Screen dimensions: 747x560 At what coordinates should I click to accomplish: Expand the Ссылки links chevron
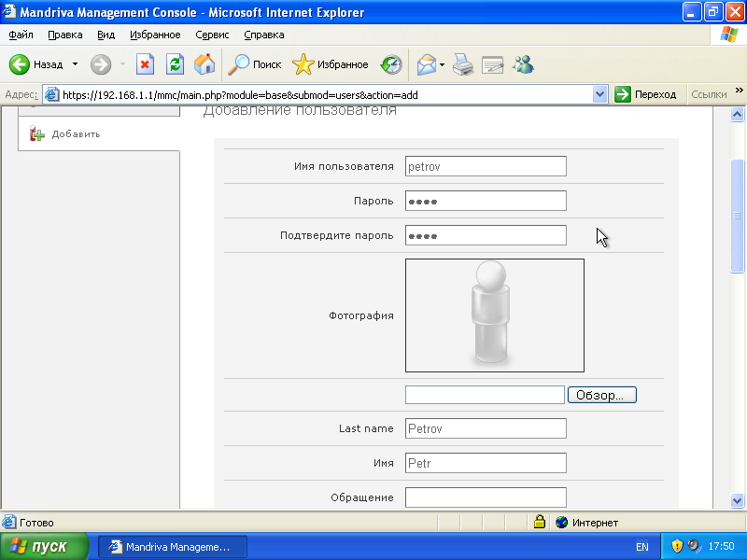pyautogui.click(x=739, y=90)
